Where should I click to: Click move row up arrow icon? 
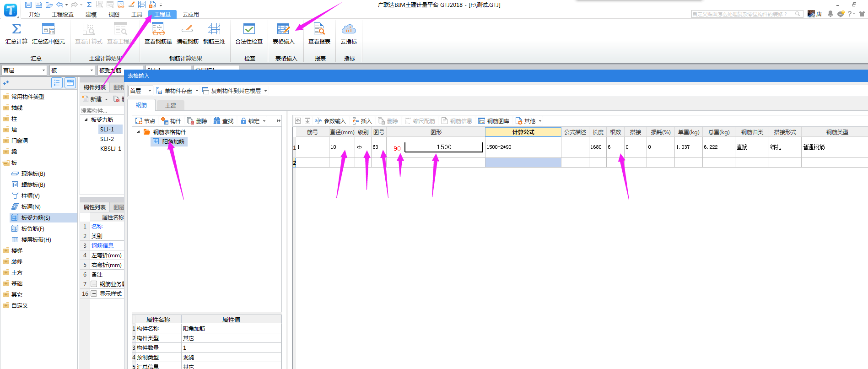298,121
